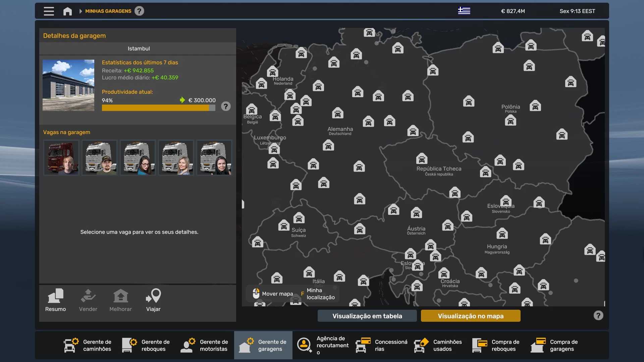Viewport: 644px width, 362px height.
Task: Click the home icon in header
Action: point(67,11)
